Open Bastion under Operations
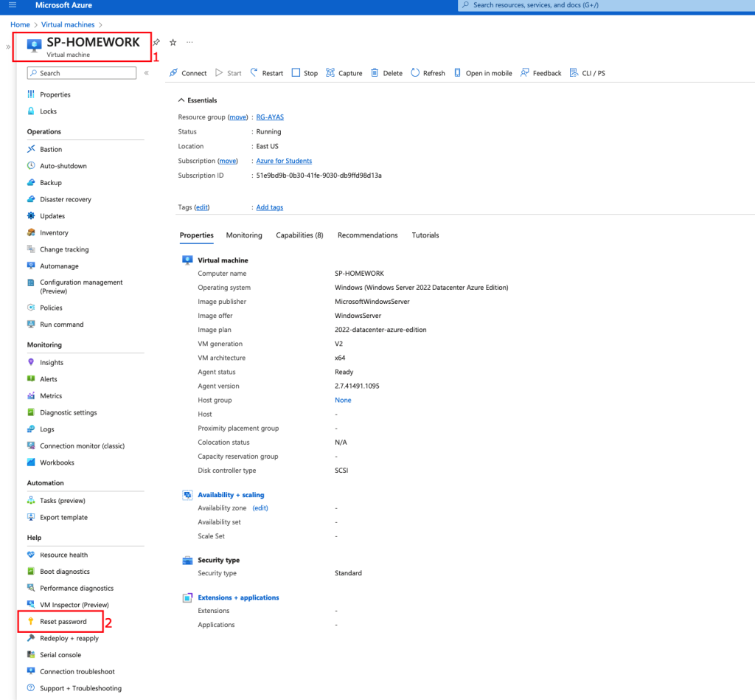Viewport: 755px width, 700px height. [x=51, y=150]
